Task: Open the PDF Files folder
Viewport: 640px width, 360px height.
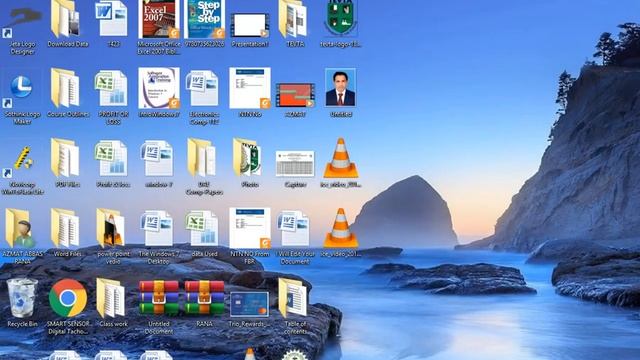Action: tap(67, 163)
